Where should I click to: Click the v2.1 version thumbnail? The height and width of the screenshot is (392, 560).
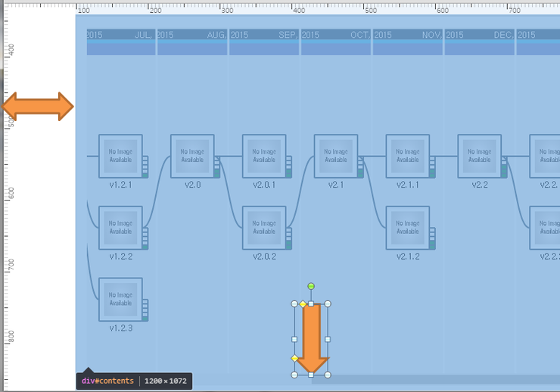pyautogui.click(x=335, y=156)
